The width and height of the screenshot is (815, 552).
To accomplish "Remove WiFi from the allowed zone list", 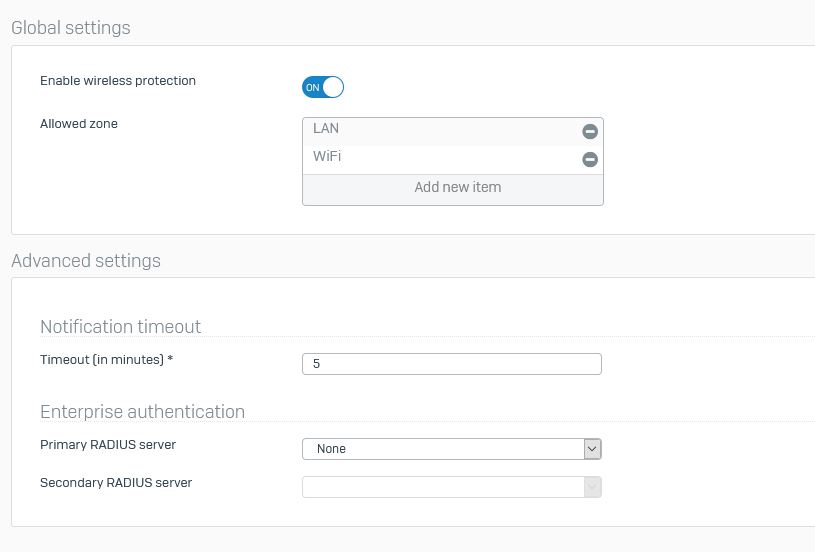I will [x=589, y=159].
